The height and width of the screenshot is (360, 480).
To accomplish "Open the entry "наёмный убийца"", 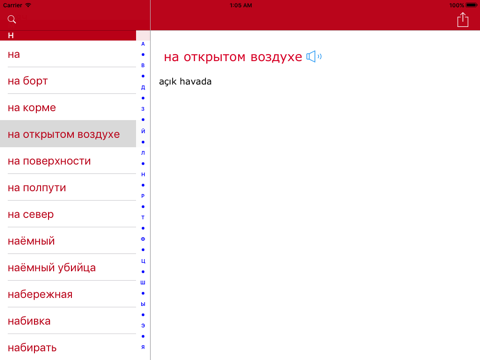I will click(68, 267).
